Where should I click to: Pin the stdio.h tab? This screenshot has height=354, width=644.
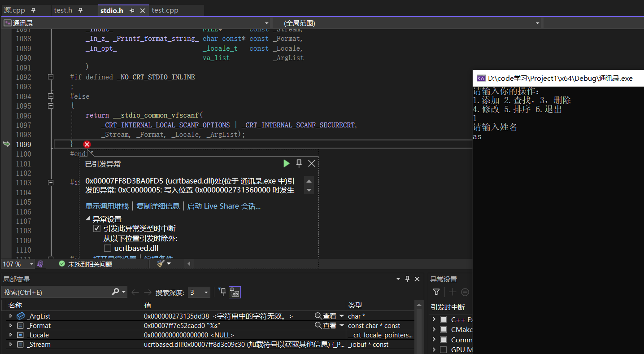click(132, 10)
